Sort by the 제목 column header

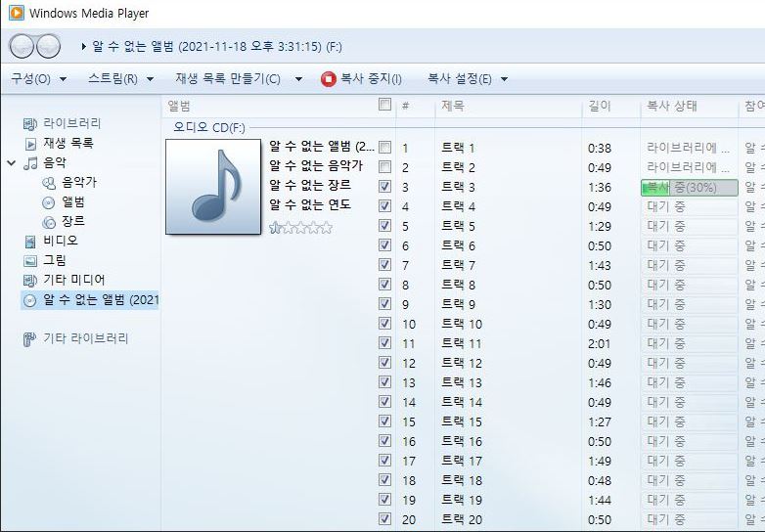pos(453,106)
